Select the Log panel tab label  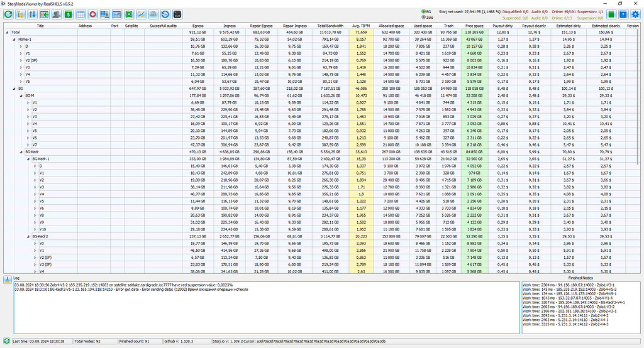[16, 277]
